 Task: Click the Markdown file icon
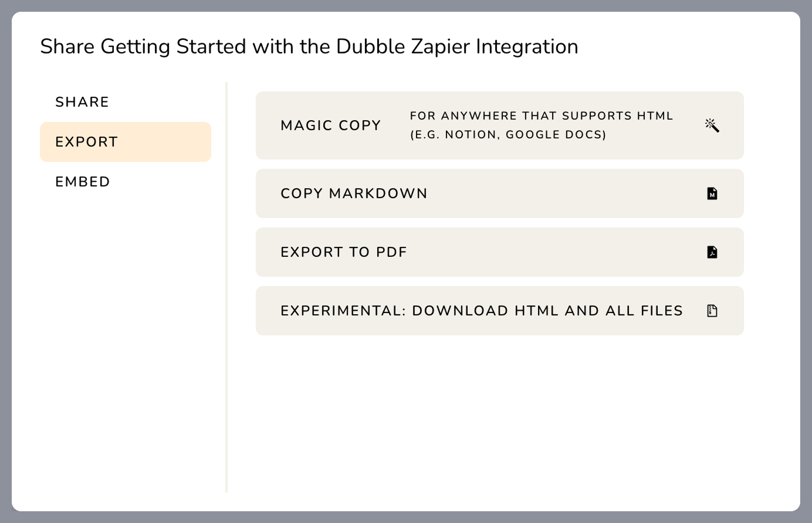tap(712, 193)
